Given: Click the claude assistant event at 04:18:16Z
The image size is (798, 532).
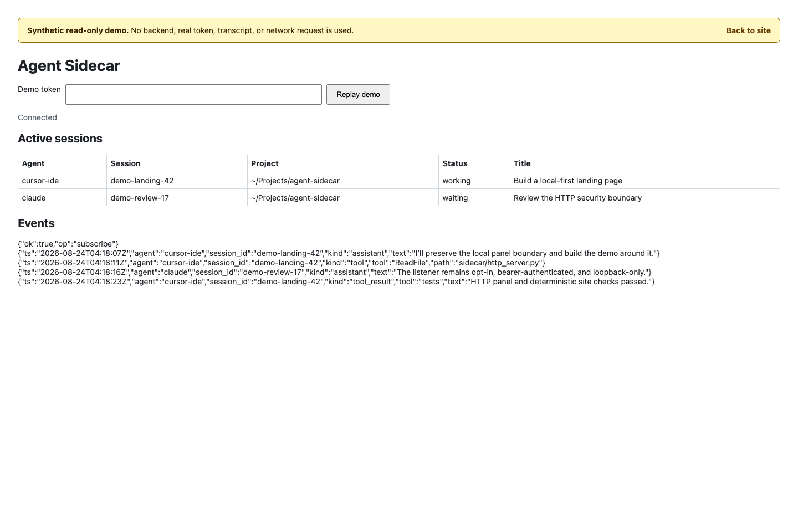Looking at the screenshot, I should pyautogui.click(x=335, y=272).
